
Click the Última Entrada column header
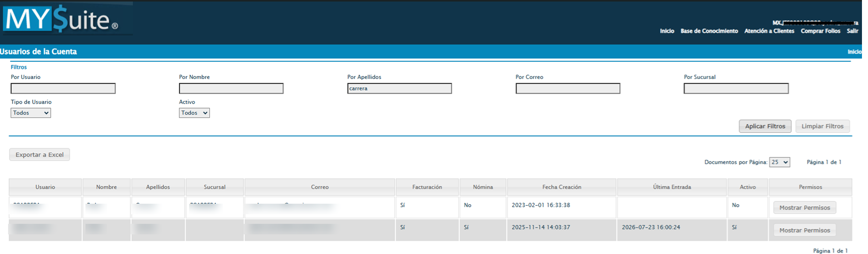pos(672,187)
